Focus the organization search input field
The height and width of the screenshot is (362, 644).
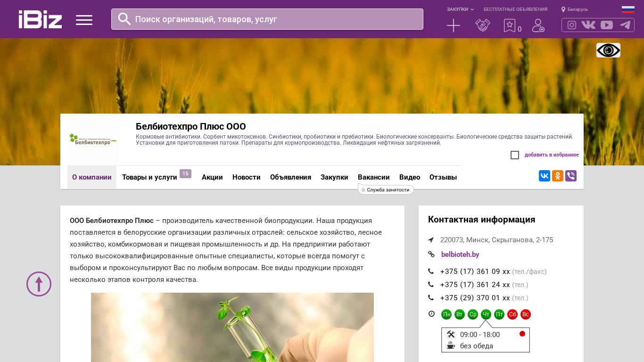pos(267,19)
